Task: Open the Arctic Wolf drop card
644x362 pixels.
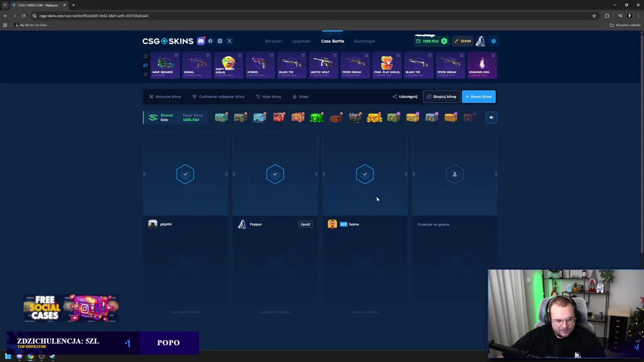Action: tap(323, 65)
